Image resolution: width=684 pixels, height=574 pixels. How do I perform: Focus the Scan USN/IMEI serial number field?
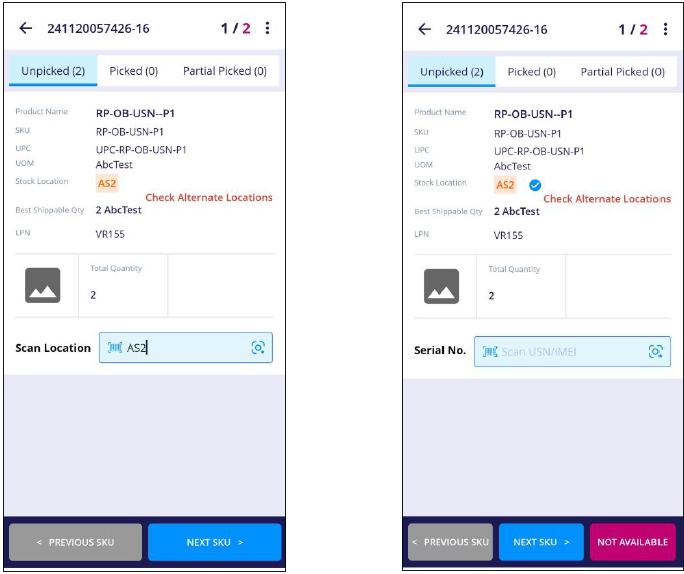(x=572, y=351)
